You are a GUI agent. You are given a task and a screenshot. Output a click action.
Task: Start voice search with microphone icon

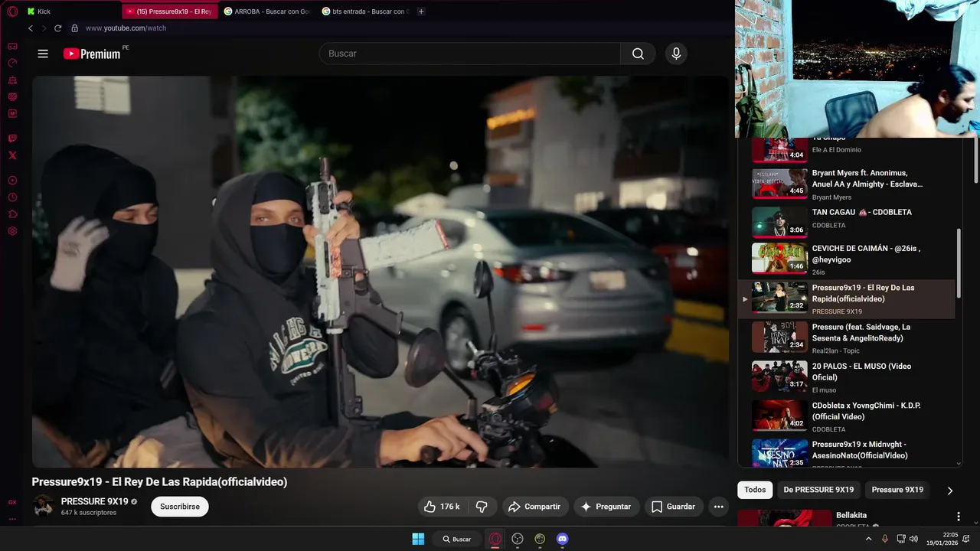tap(676, 54)
